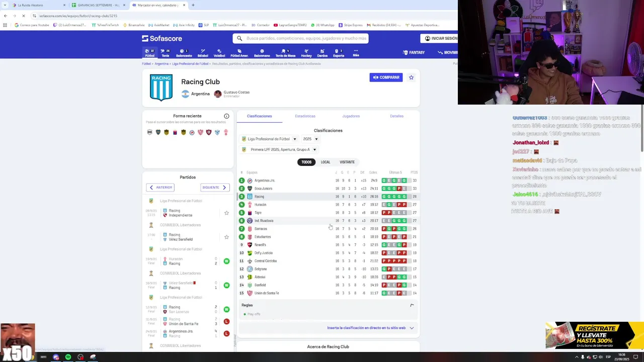Click the Tigre row in standings

click(x=329, y=213)
